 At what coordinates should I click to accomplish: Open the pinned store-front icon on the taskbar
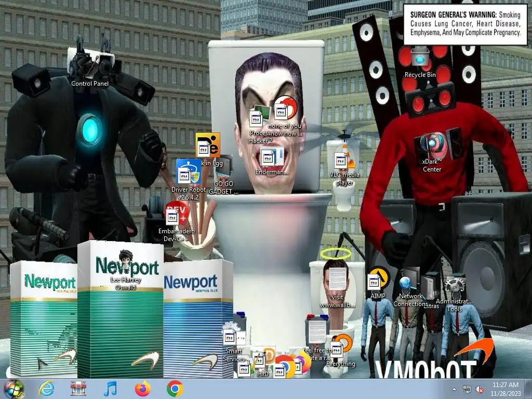(x=78, y=389)
